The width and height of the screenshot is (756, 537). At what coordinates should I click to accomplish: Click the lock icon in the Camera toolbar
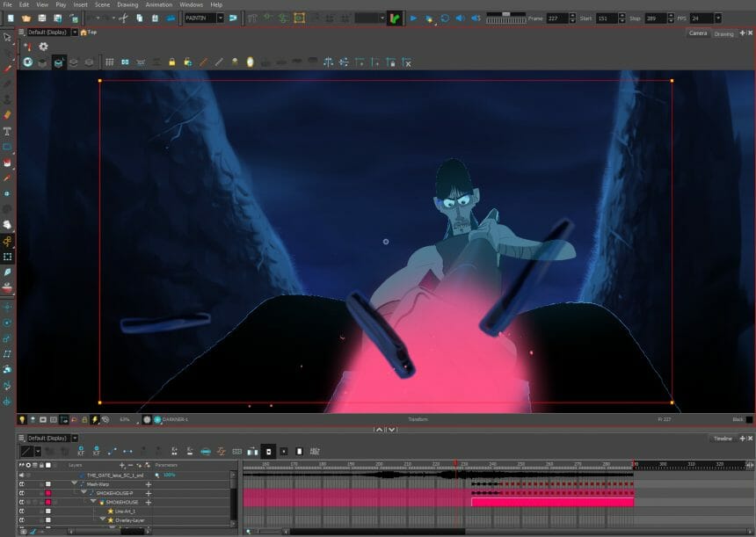171,62
